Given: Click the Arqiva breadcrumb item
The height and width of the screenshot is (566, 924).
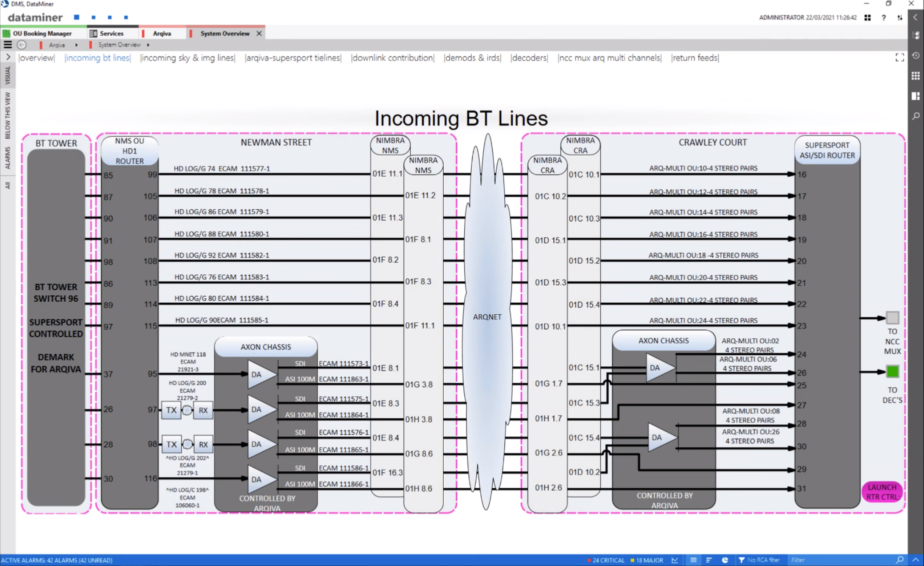Looking at the screenshot, I should [57, 45].
